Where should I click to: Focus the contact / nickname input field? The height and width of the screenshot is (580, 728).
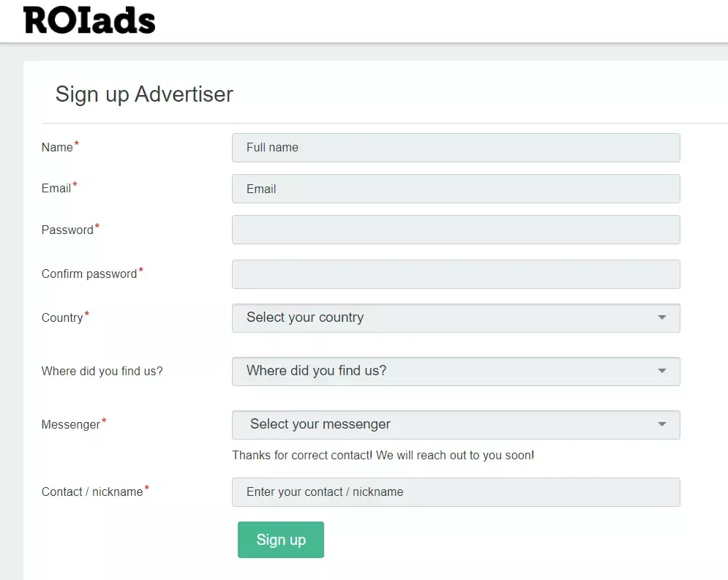point(455,492)
